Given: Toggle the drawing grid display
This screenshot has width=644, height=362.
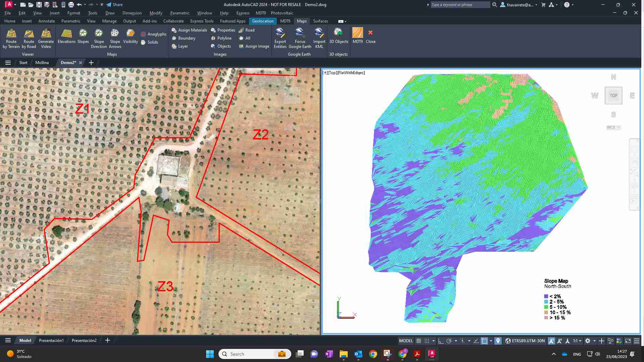Looking at the screenshot, I should (x=419, y=341).
